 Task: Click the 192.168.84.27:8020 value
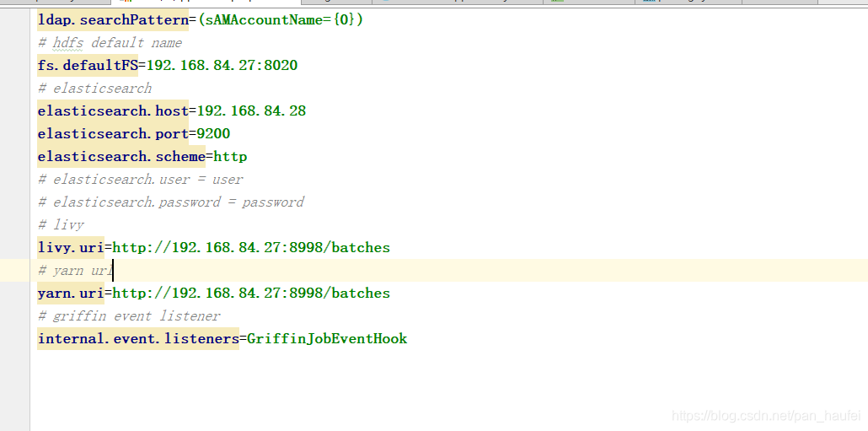point(222,66)
